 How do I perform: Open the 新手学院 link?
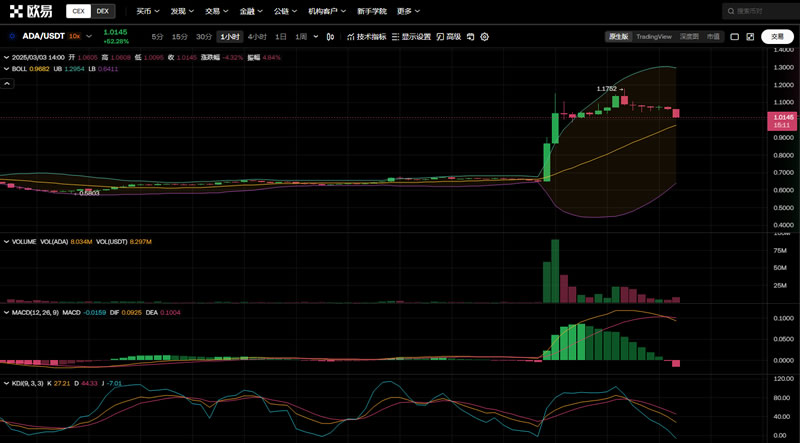pos(372,11)
